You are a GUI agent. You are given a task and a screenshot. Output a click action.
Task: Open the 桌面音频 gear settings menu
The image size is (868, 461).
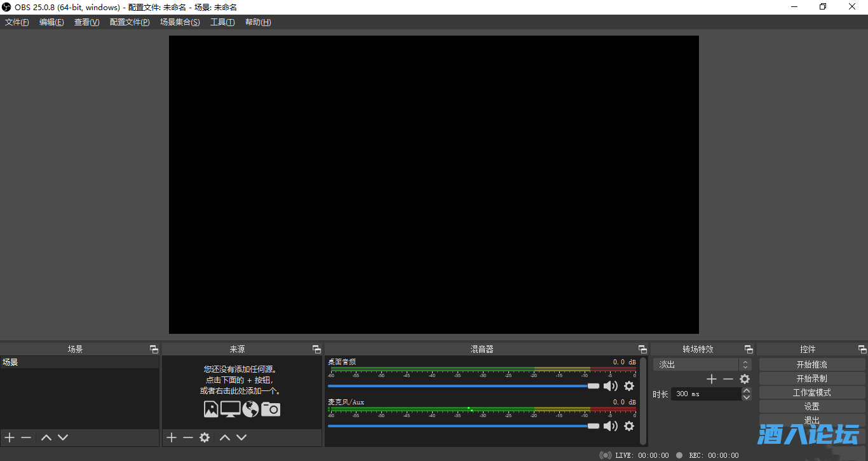(x=629, y=386)
